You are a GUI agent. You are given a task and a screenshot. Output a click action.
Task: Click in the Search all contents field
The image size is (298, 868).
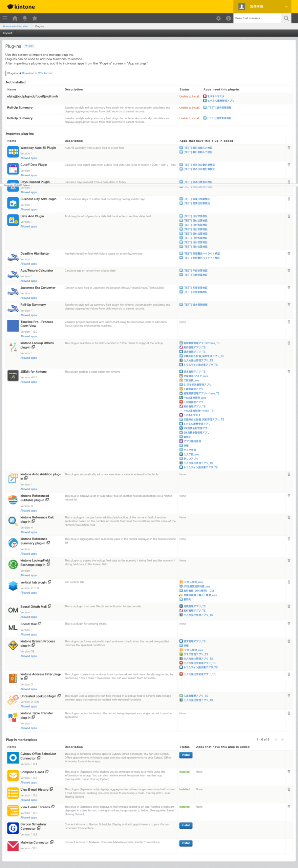tap(257, 18)
